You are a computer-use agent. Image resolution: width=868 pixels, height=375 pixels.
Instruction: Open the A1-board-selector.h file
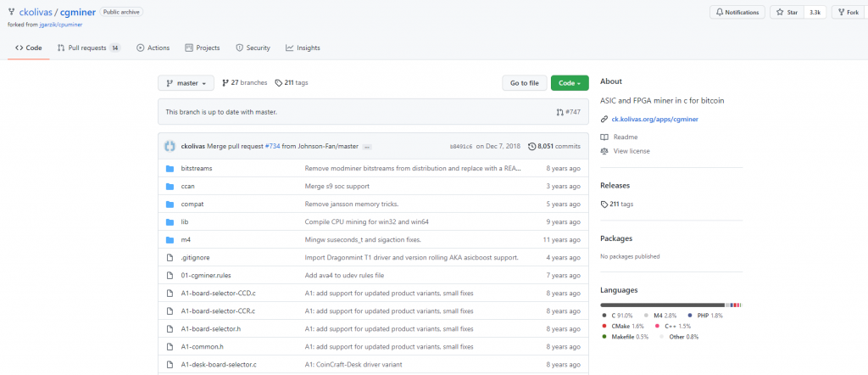[x=211, y=328]
